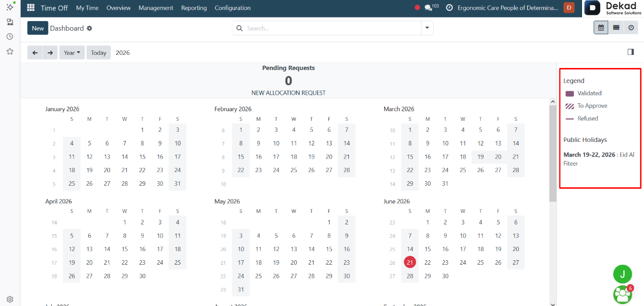This screenshot has height=306, width=644.
Task: Click the Validated legend color swatch
Action: [x=569, y=94]
